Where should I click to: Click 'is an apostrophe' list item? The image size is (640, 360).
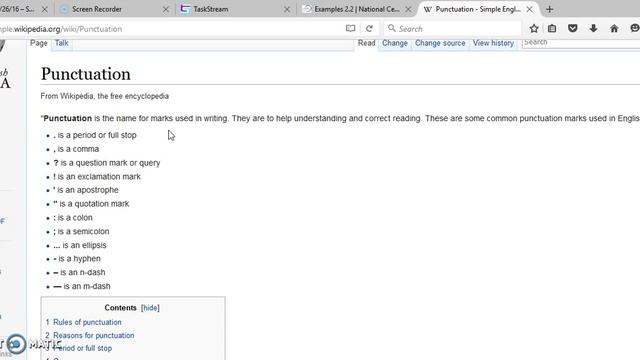tap(86, 190)
